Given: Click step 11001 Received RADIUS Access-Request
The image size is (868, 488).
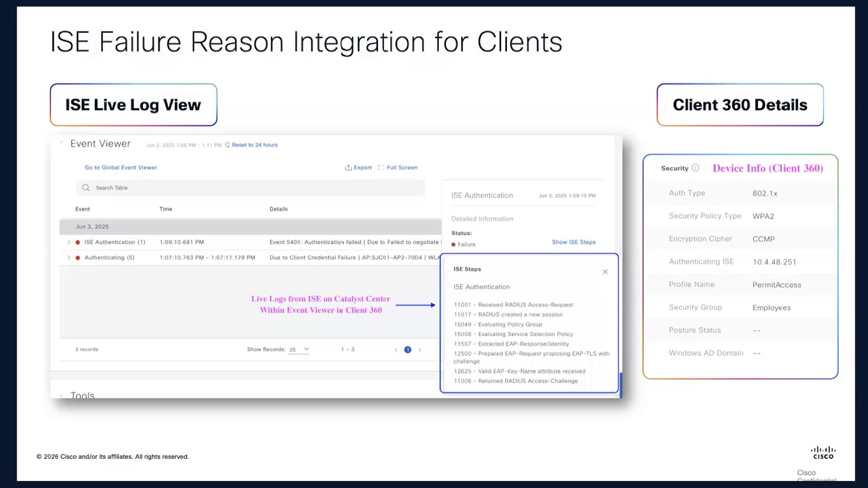Looking at the screenshot, I should coord(513,305).
